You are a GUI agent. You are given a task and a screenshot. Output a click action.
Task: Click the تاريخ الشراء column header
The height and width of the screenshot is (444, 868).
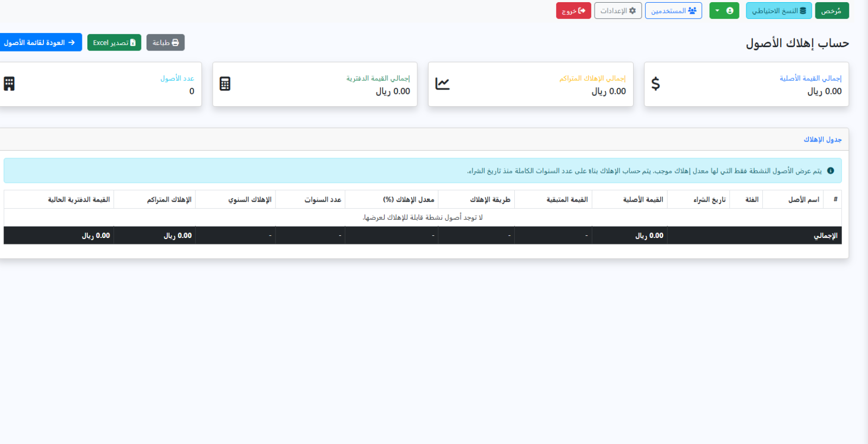click(x=710, y=200)
